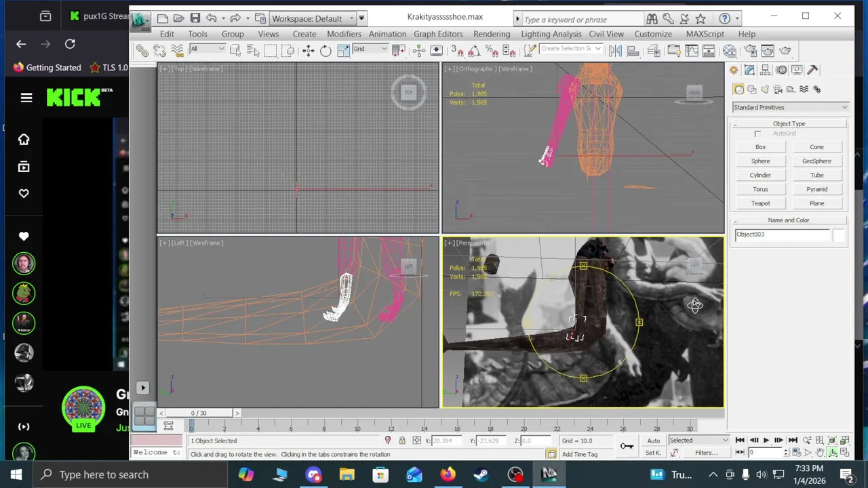Select the Lights category icon
Screen dimensions: 868x488
tap(765, 89)
